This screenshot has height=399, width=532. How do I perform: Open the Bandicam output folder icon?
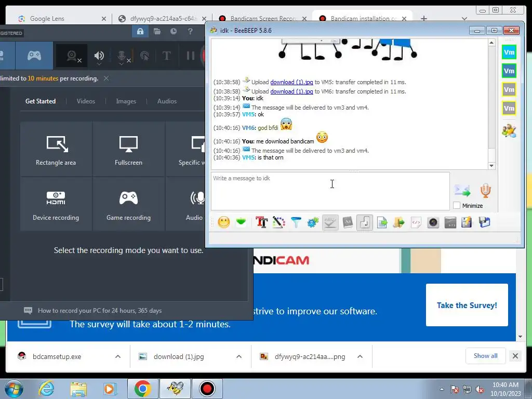[157, 32]
